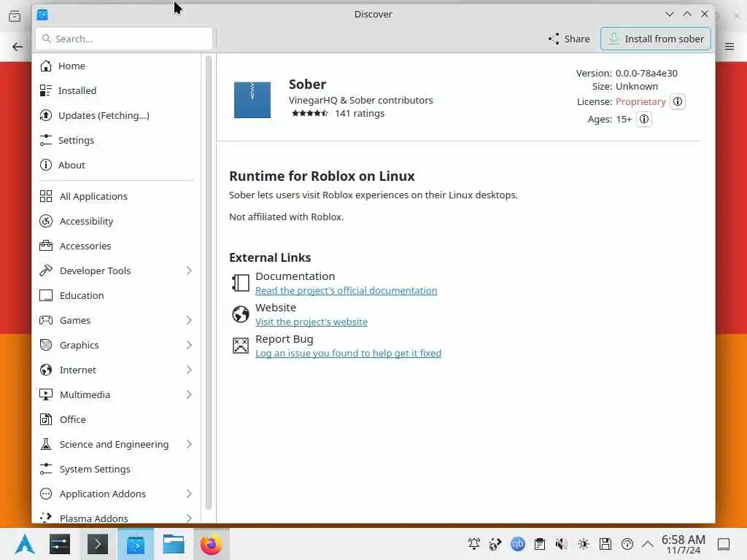The width and height of the screenshot is (747, 560).
Task: Select the System Settings category
Action: 117,469
